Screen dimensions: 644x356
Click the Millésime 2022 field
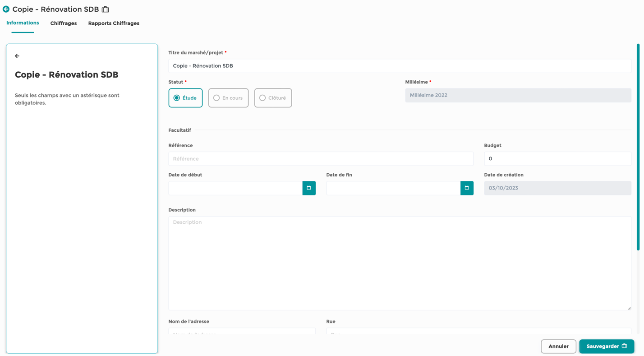coord(518,95)
